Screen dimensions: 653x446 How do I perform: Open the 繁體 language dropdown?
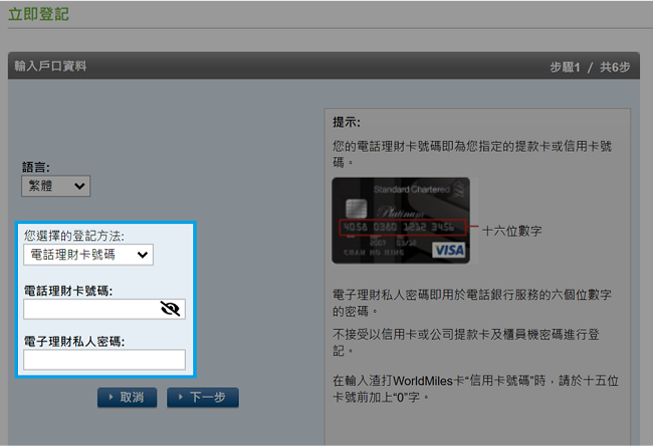click(x=55, y=185)
